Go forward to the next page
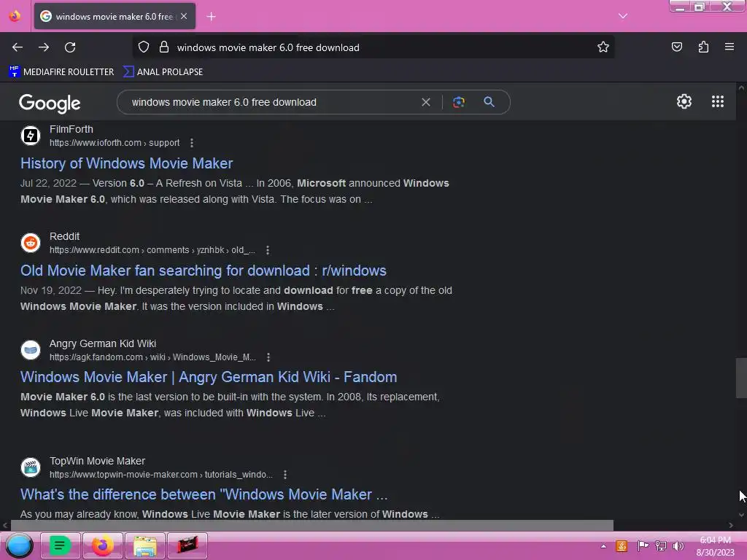 coord(44,47)
